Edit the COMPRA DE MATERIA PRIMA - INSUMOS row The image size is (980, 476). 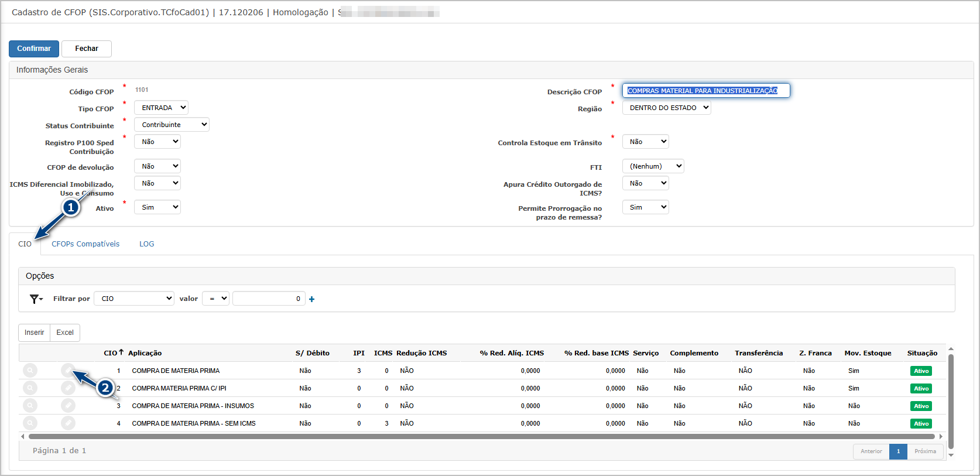pyautogui.click(x=68, y=405)
